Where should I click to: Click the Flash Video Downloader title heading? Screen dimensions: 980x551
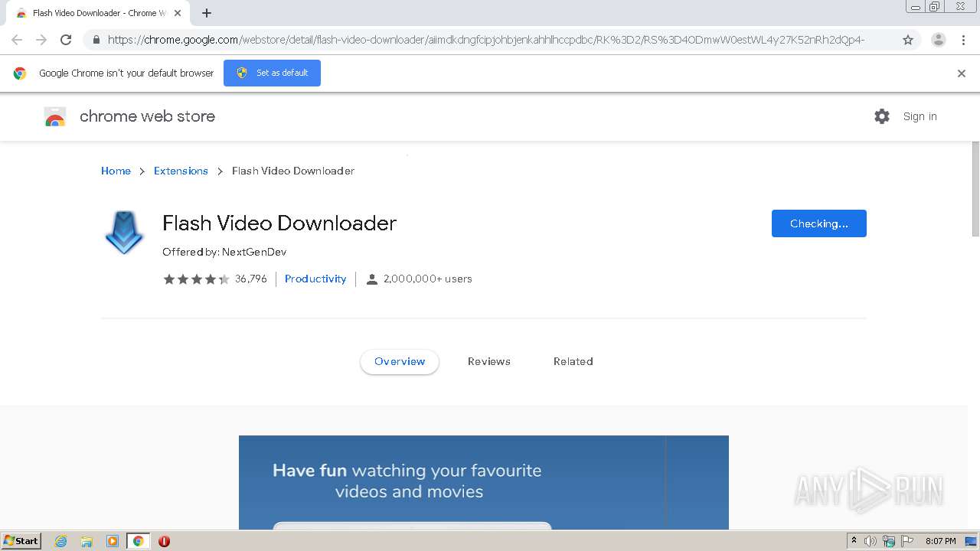(279, 223)
